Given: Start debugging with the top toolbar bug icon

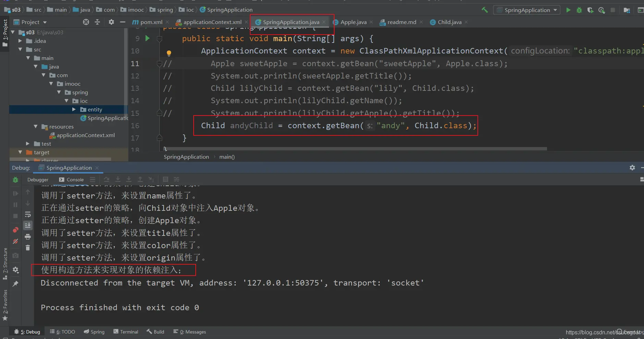Looking at the screenshot, I should pyautogui.click(x=579, y=10).
